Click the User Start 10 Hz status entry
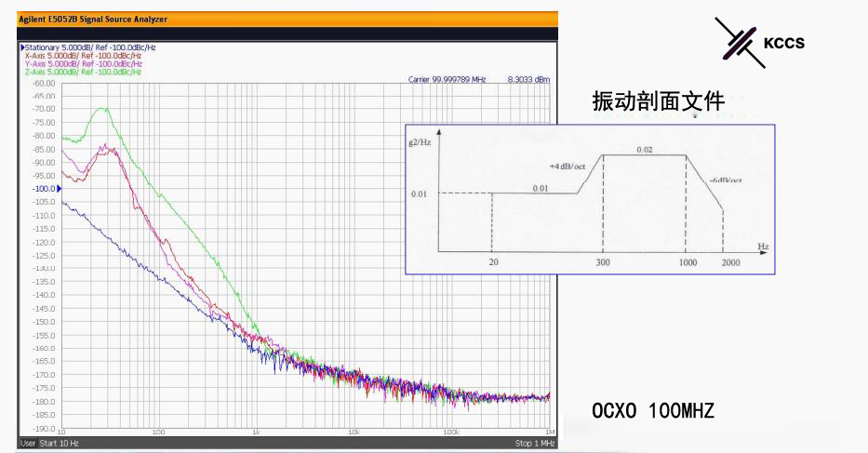 point(50,443)
